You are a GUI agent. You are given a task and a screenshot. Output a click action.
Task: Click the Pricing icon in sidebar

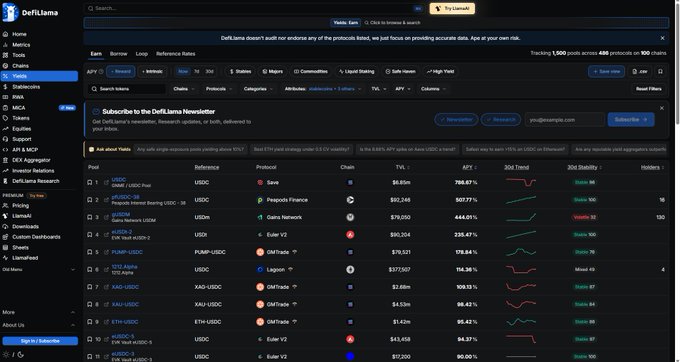coord(5,205)
